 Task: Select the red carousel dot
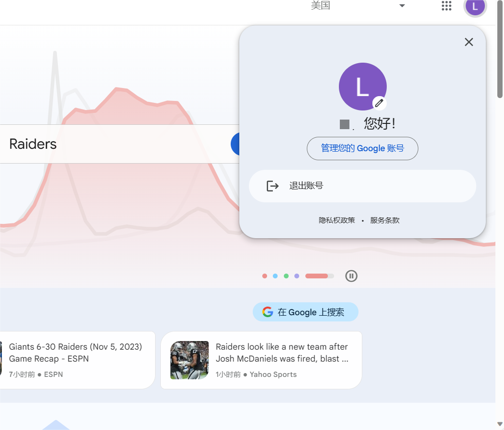pos(265,276)
